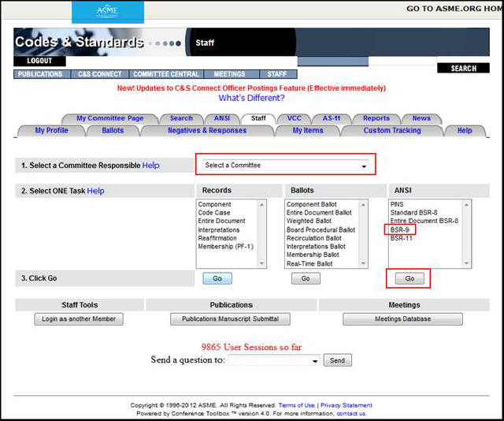Click Go button under ANSI

coord(409,278)
